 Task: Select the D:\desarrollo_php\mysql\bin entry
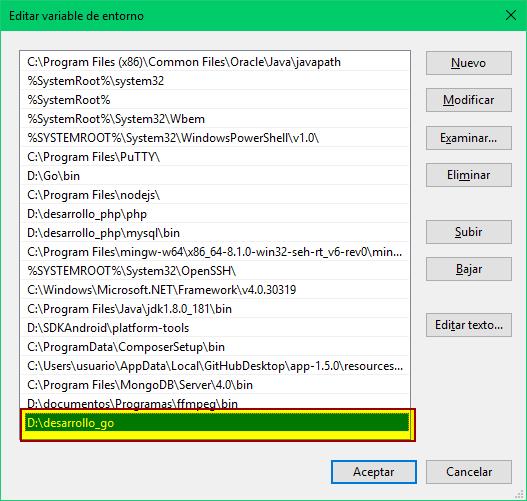(215, 233)
